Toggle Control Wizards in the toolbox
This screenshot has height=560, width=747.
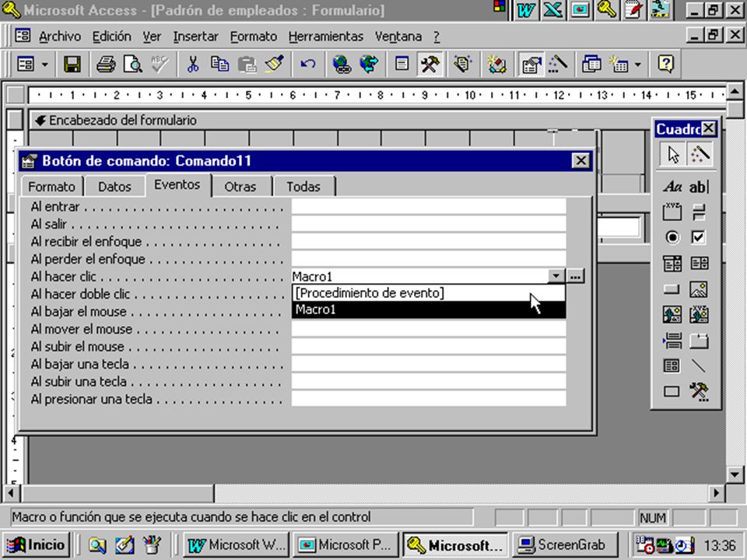tap(700, 154)
